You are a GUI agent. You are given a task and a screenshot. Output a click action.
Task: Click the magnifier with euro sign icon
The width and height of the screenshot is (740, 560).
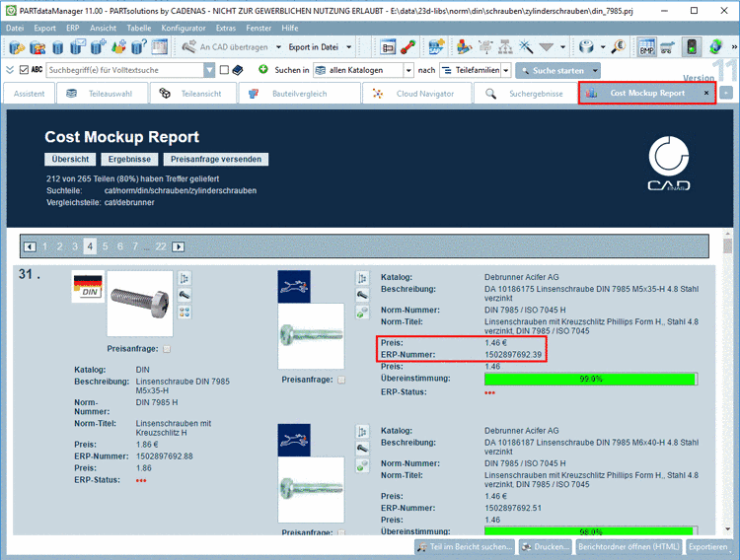(618, 47)
